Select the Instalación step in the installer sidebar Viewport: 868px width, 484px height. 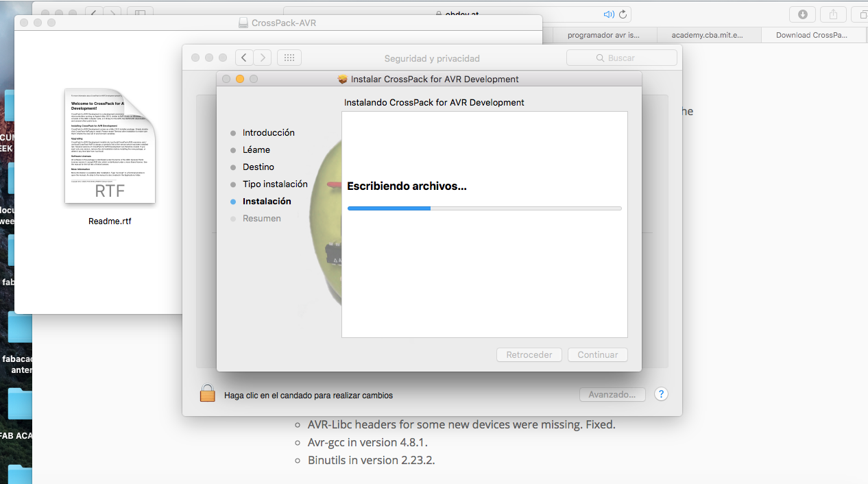click(x=267, y=202)
